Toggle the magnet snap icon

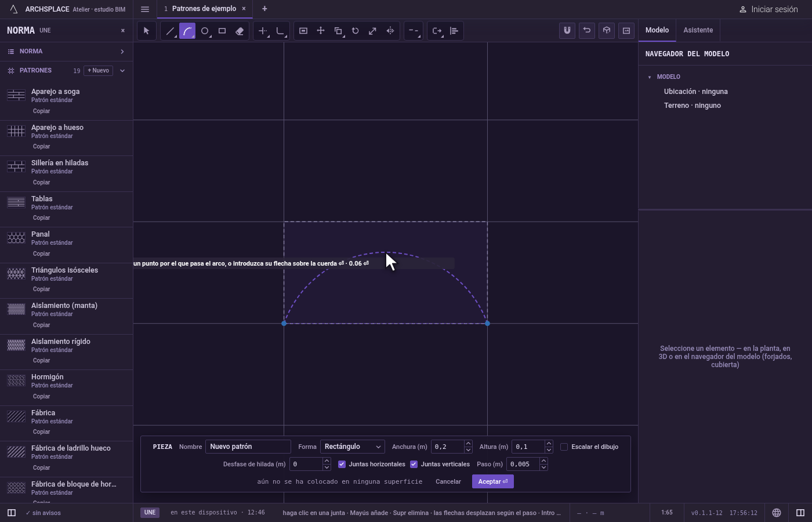[567, 30]
